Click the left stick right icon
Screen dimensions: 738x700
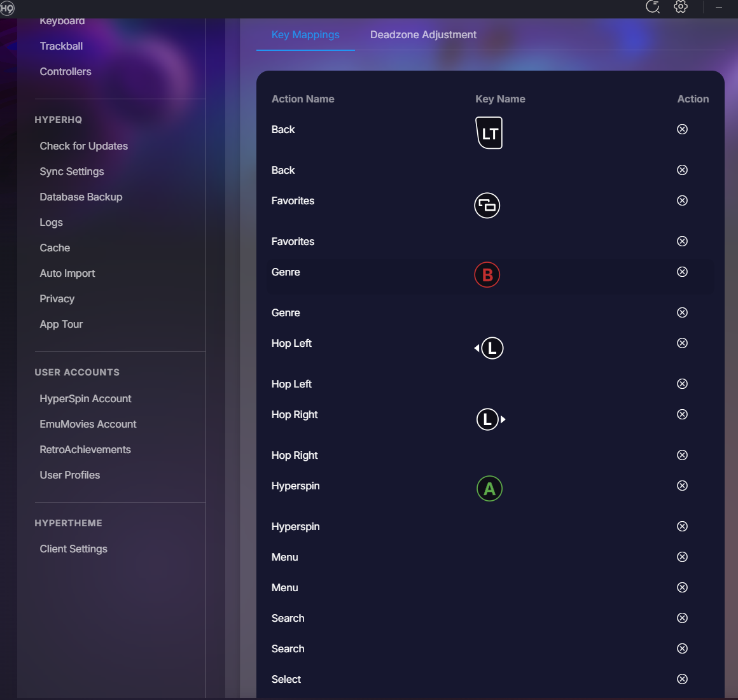click(490, 419)
